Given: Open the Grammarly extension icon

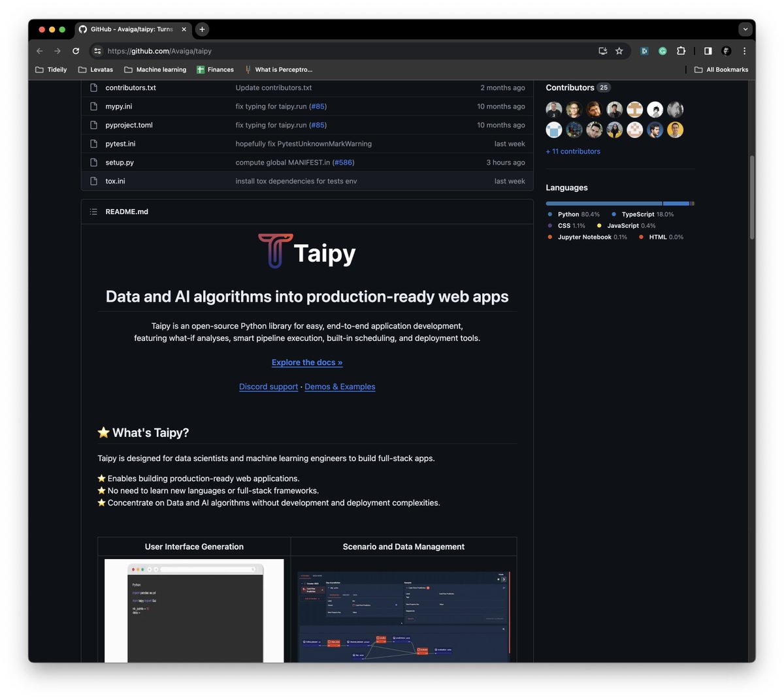Looking at the screenshot, I should (x=662, y=51).
